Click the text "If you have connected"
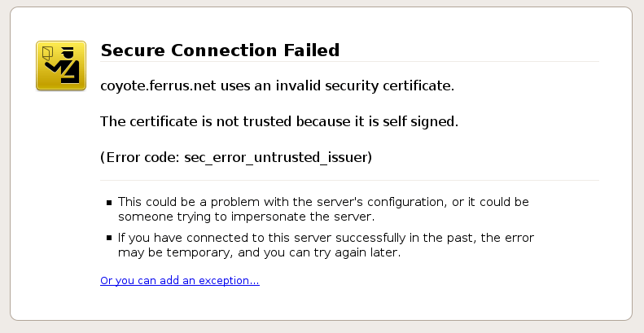Screen dimensions: 644x333 [x=182, y=238]
